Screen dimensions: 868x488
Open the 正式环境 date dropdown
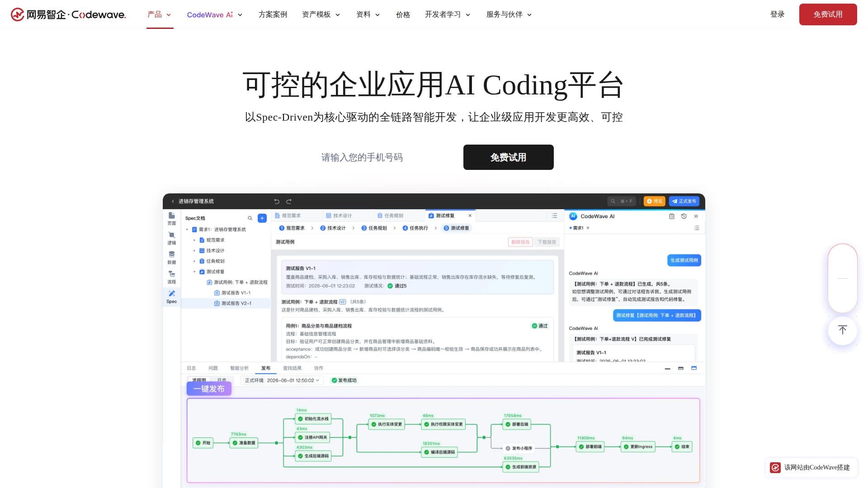click(x=282, y=380)
